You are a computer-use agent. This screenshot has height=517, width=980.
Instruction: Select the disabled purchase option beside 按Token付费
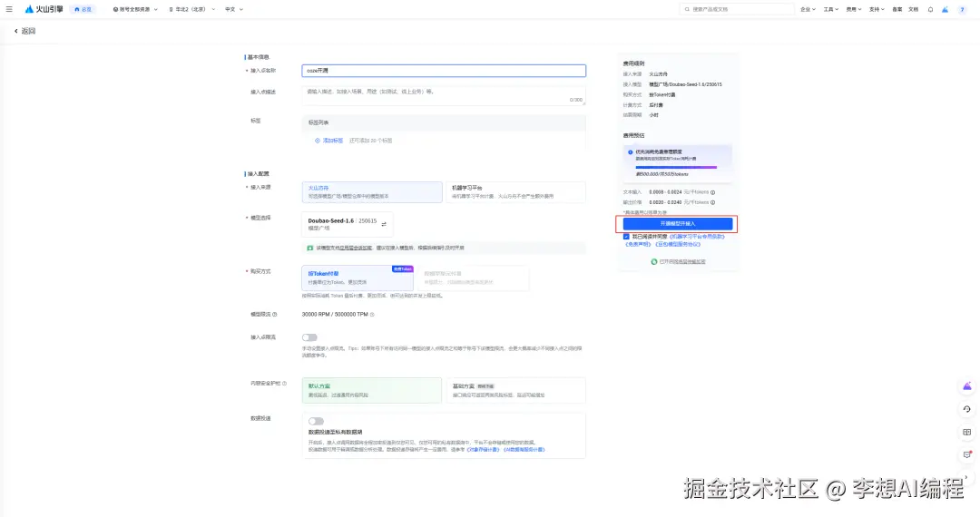(x=473, y=278)
